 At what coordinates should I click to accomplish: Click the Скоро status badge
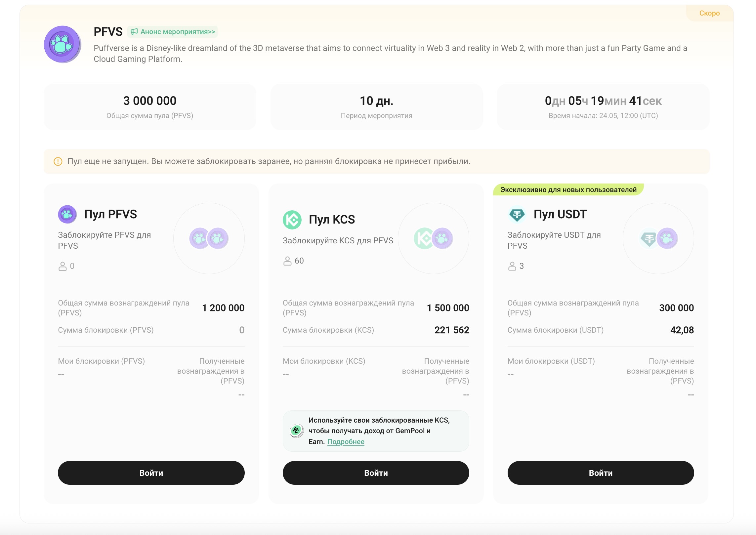(x=709, y=13)
